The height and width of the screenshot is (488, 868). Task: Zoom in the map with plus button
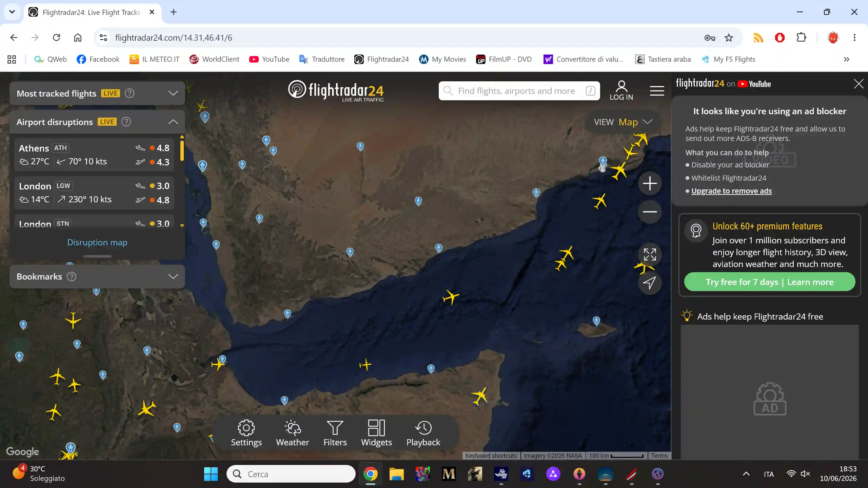650,183
